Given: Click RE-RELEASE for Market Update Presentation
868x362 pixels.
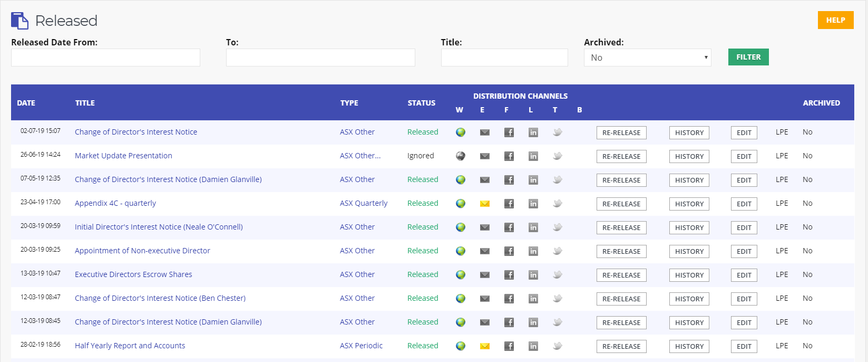Looking at the screenshot, I should click(x=621, y=157).
